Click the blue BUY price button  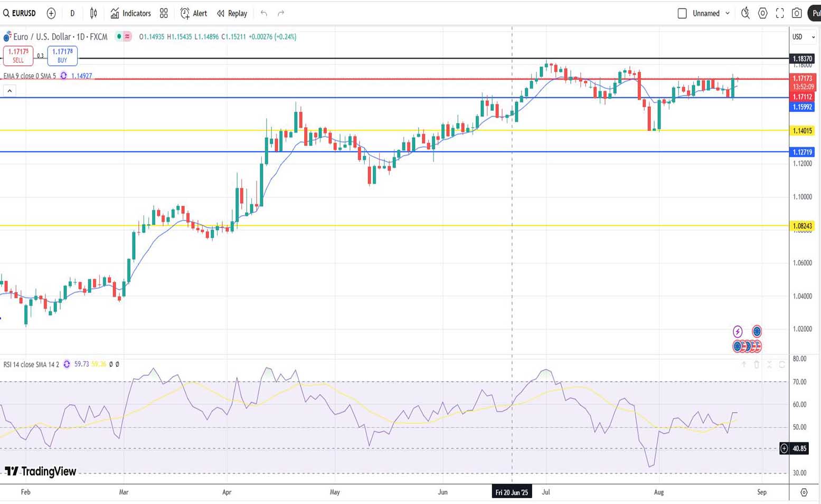(62, 55)
